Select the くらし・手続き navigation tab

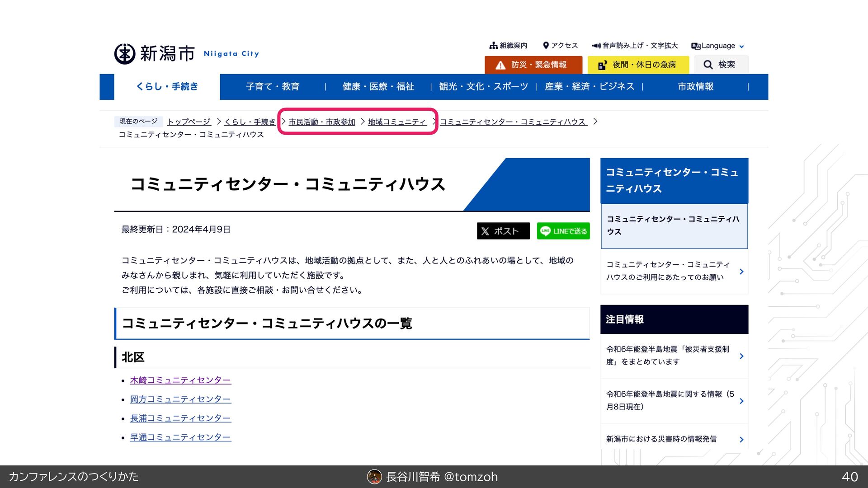coord(167,86)
